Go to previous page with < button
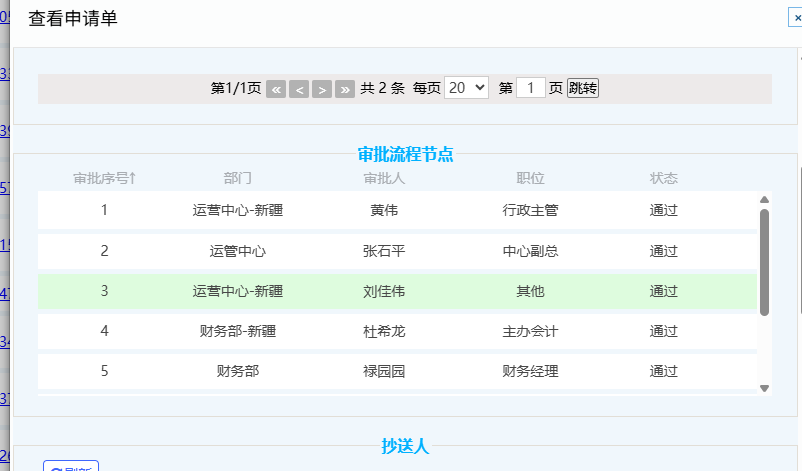This screenshot has width=802, height=471. pos(299,89)
